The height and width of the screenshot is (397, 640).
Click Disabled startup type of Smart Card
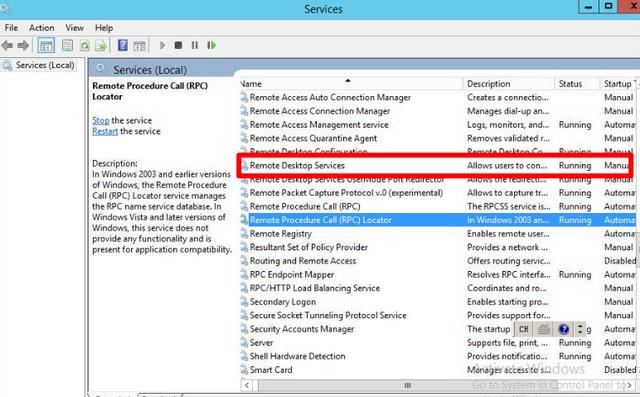[620, 370]
